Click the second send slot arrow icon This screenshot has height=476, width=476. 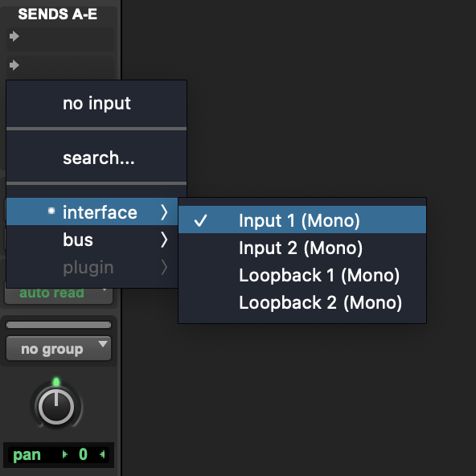click(x=14, y=65)
